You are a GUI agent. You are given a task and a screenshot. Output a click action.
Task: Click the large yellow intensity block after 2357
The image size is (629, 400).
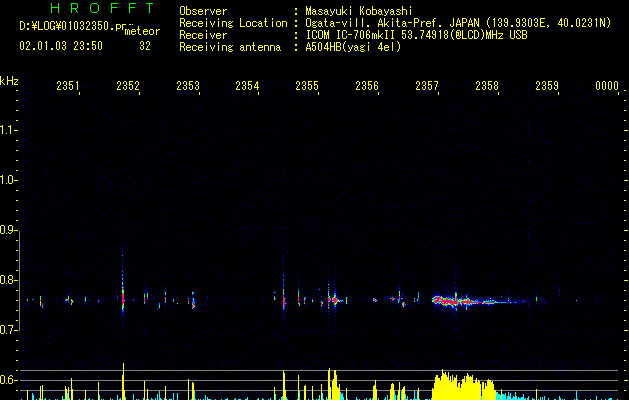(464, 386)
